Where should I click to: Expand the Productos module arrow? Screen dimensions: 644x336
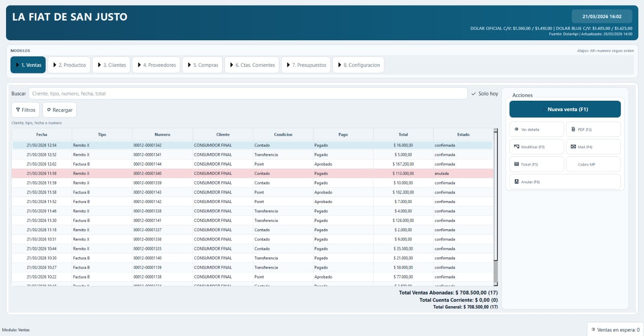(55, 65)
